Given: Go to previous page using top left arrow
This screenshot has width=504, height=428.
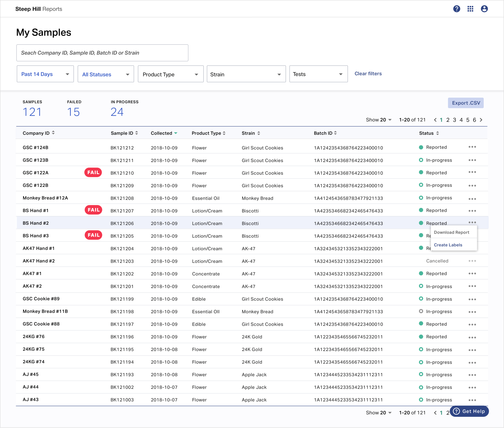Looking at the screenshot, I should click(x=435, y=120).
